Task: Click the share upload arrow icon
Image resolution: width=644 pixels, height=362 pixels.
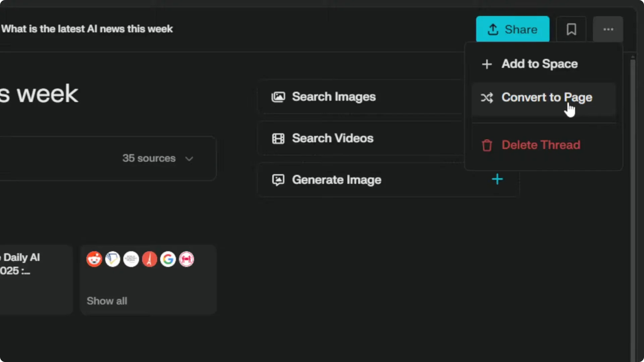Action: point(493,29)
